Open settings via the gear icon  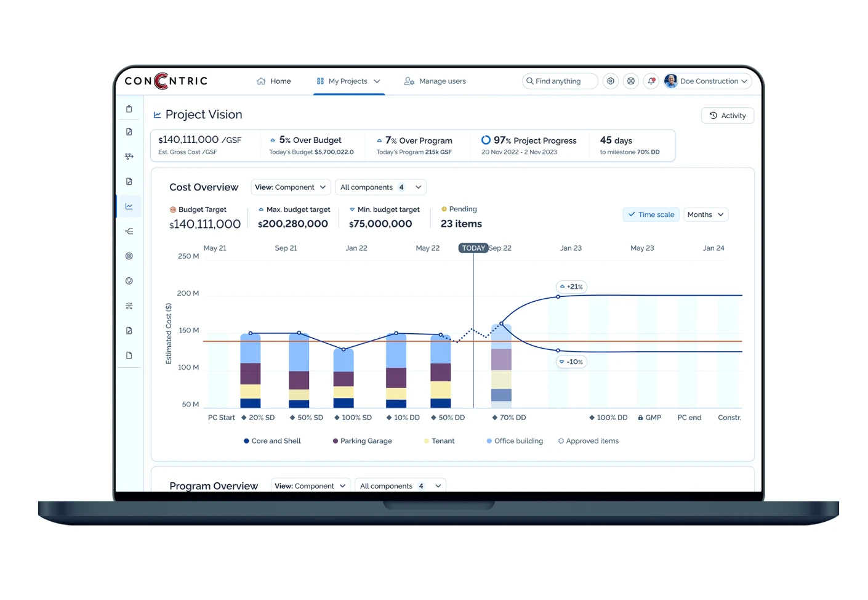[x=610, y=81]
